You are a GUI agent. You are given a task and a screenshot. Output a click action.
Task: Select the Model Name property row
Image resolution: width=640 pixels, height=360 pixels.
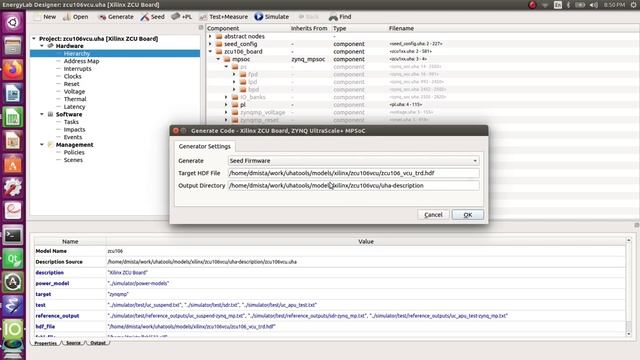coord(330,251)
